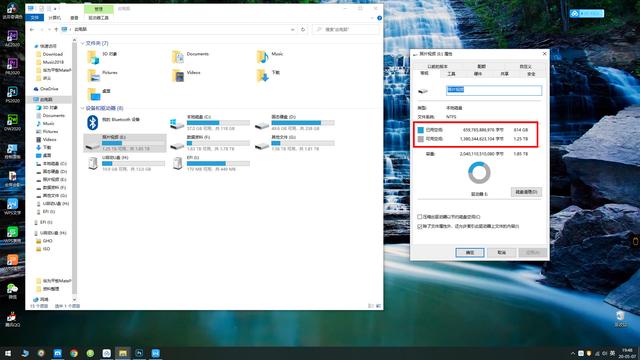Image resolution: width=640 pixels, height=360 pixels.
Task: Click Properties icon in quick access toolbar
Action: (41, 9)
